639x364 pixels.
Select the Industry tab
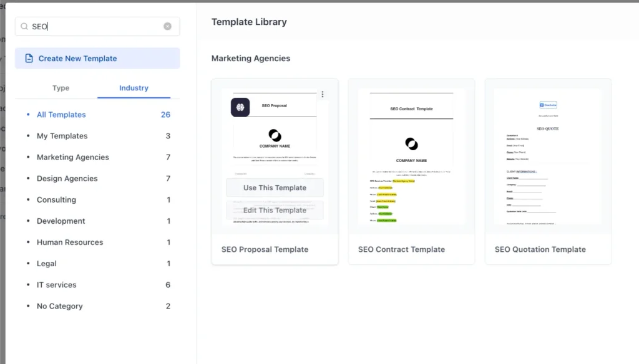(134, 88)
